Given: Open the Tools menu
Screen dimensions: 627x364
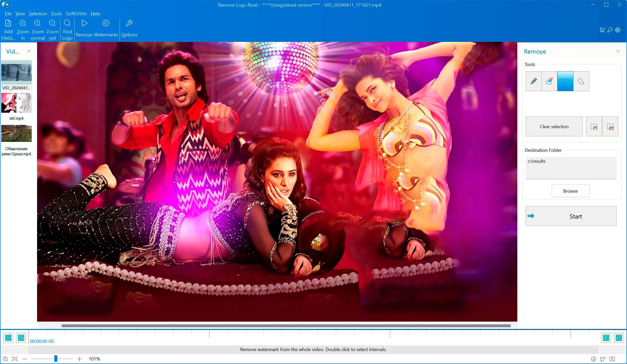Looking at the screenshot, I should pos(56,13).
